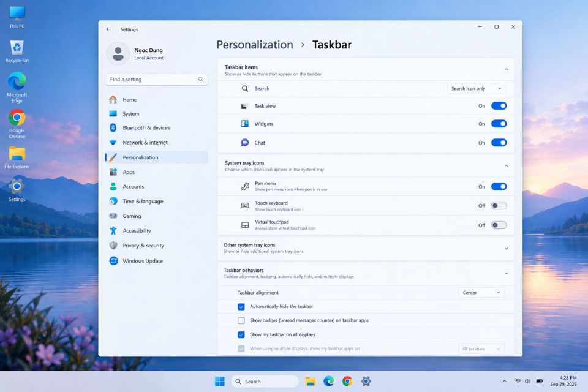The width and height of the screenshot is (588, 392).
Task: Open Gaming settings in the sidebar
Action: pyautogui.click(x=157, y=216)
